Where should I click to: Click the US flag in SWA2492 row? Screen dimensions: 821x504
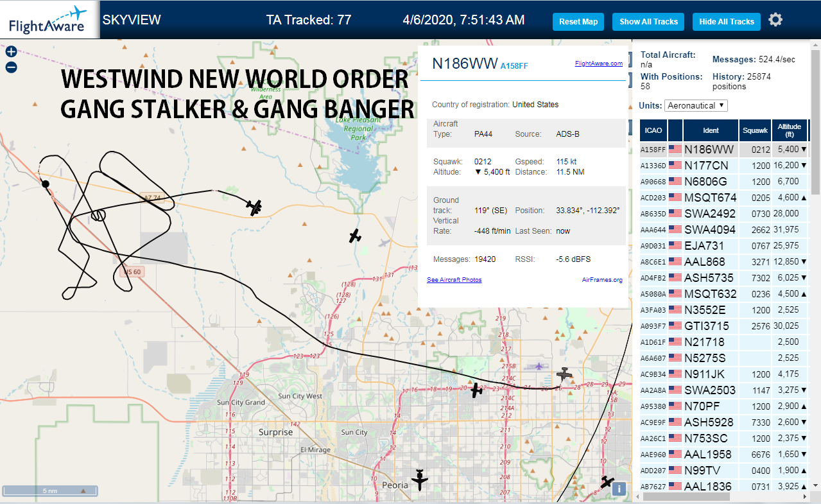tap(675, 213)
